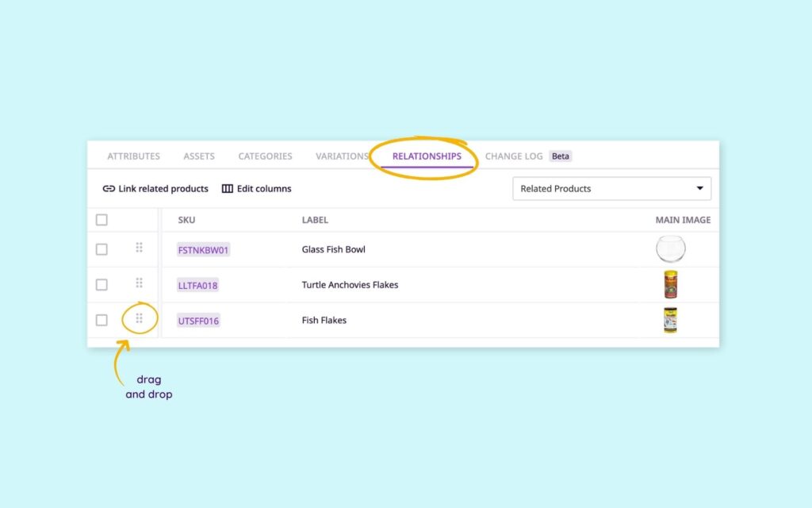
Task: Click the drag handle for Glass Fish Bowl row
Action: (139, 248)
